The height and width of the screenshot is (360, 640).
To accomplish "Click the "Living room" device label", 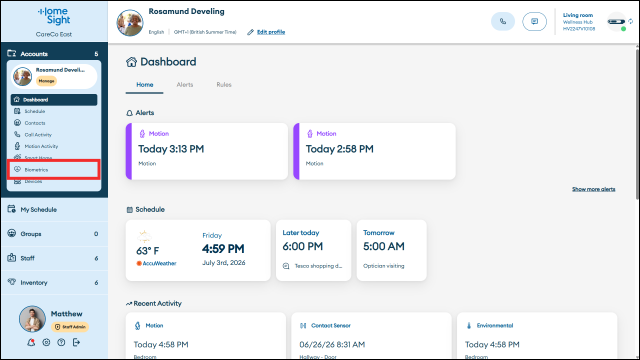I will pyautogui.click(x=578, y=15).
